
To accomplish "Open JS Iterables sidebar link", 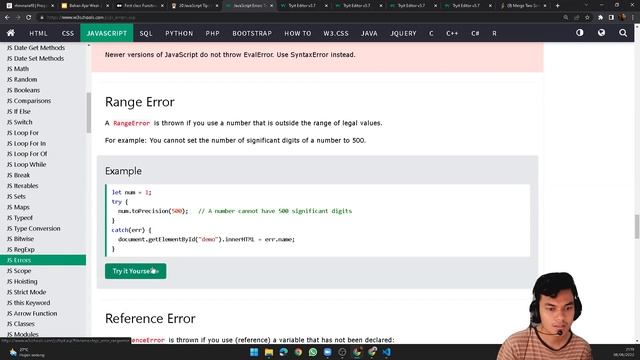I will click(x=22, y=186).
